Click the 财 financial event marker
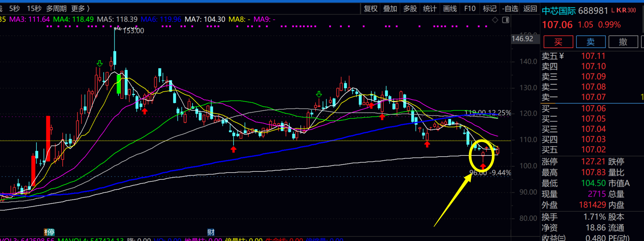The image size is (644, 241). pos(211,232)
